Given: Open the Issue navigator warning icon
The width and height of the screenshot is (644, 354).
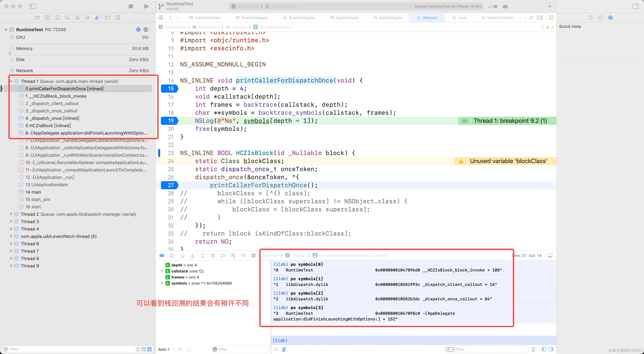Looking at the screenshot, I should pos(78,17).
